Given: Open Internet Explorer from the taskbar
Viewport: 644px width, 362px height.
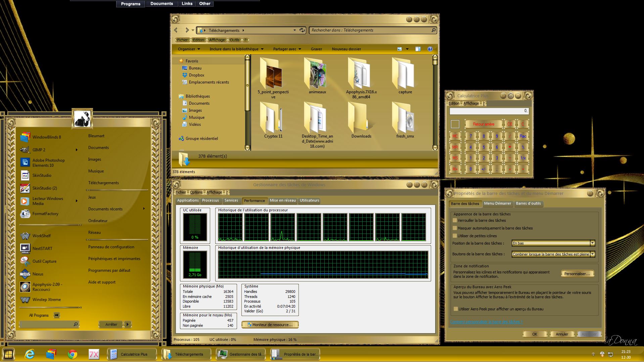Looking at the screenshot, I should pyautogui.click(x=30, y=354).
